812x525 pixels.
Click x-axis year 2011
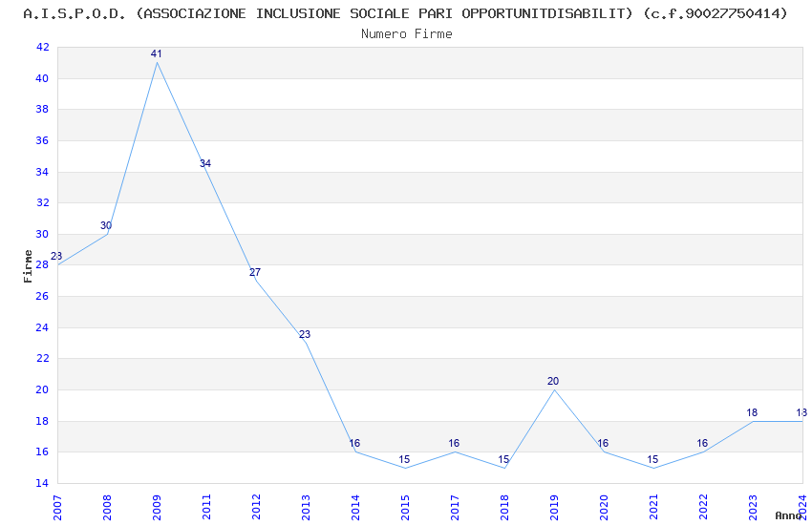(206, 508)
